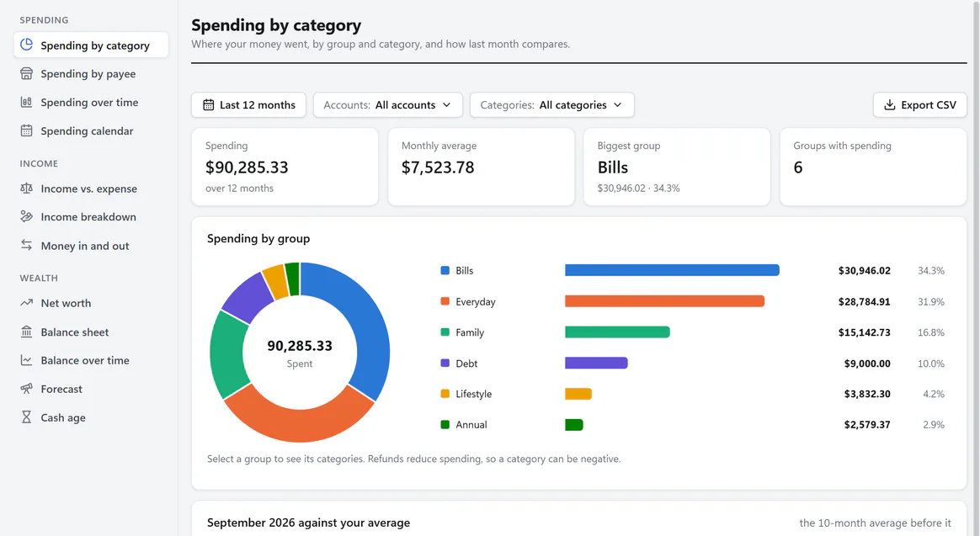Image resolution: width=980 pixels, height=536 pixels.
Task: Click the hourglass icon beside Cash age
Action: coord(26,417)
